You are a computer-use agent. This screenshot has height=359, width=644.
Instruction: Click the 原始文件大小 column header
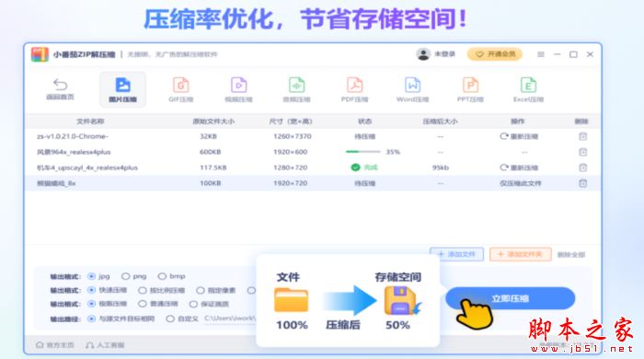click(213, 122)
